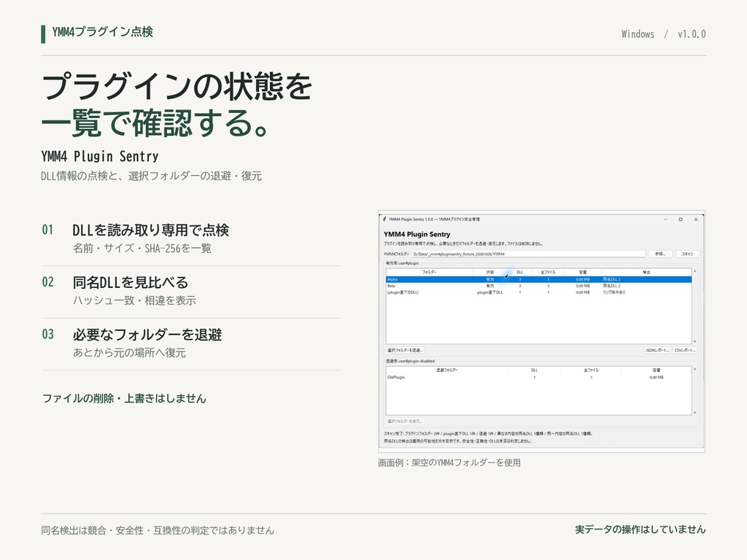Select the Alpha row in the plugin list

(x=538, y=279)
